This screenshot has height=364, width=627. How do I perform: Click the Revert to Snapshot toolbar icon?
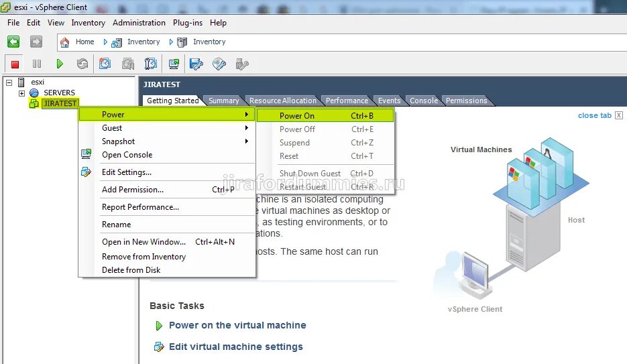click(128, 64)
